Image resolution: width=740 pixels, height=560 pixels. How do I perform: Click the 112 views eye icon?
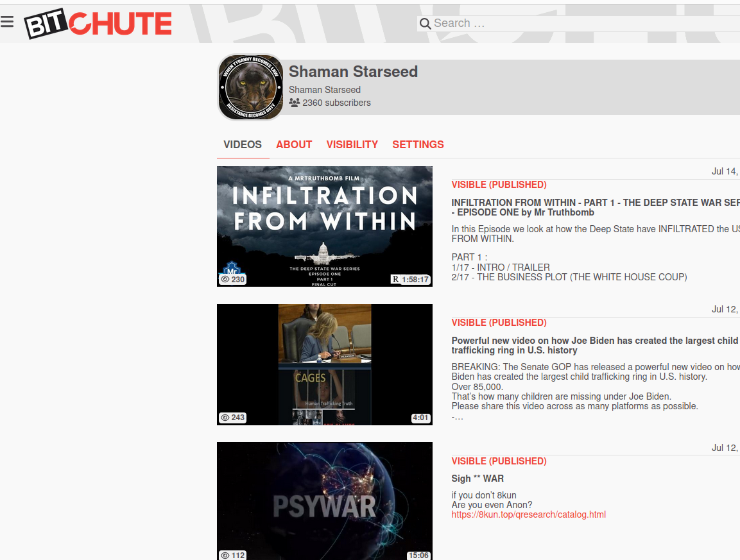225,556
